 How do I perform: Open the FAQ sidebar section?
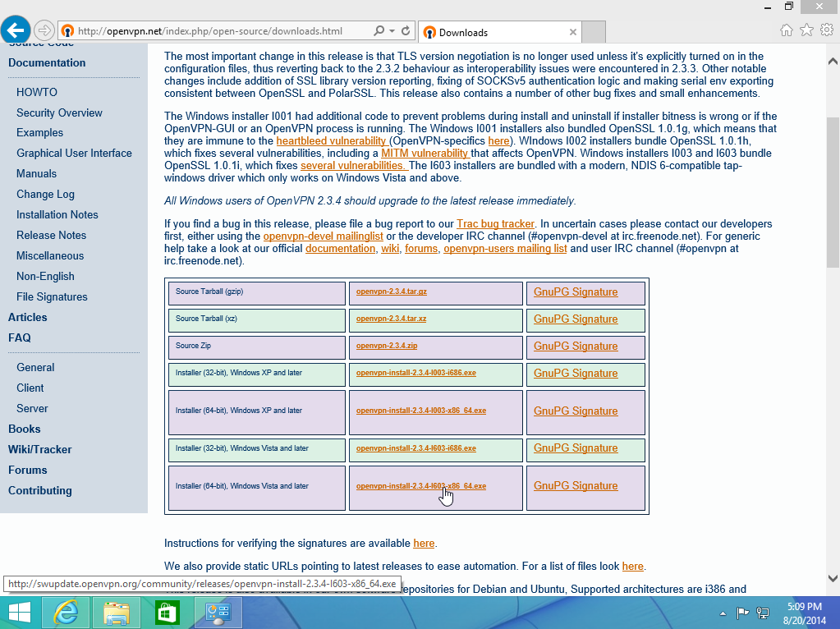tap(19, 337)
